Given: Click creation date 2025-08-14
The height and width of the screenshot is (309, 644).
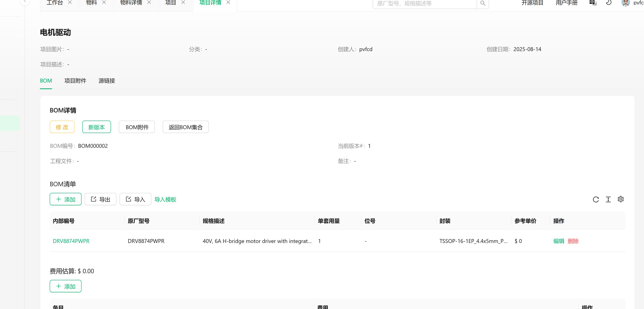Looking at the screenshot, I should coord(527,49).
